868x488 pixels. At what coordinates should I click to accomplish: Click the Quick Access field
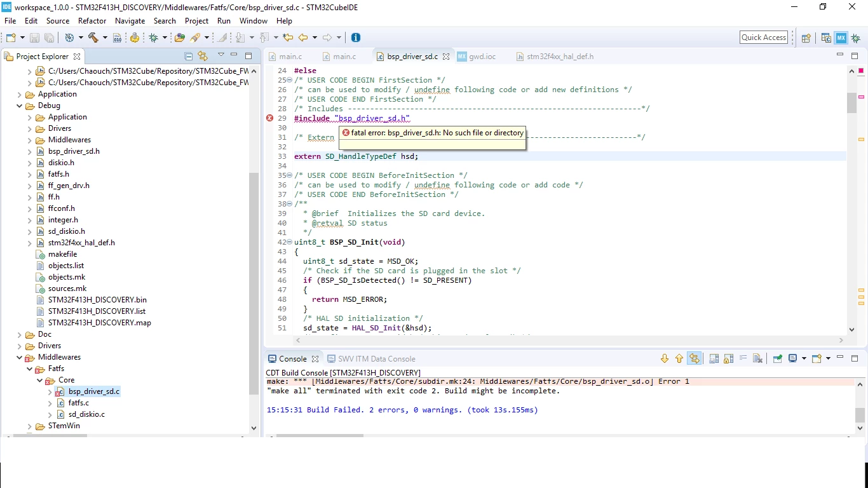coord(764,37)
